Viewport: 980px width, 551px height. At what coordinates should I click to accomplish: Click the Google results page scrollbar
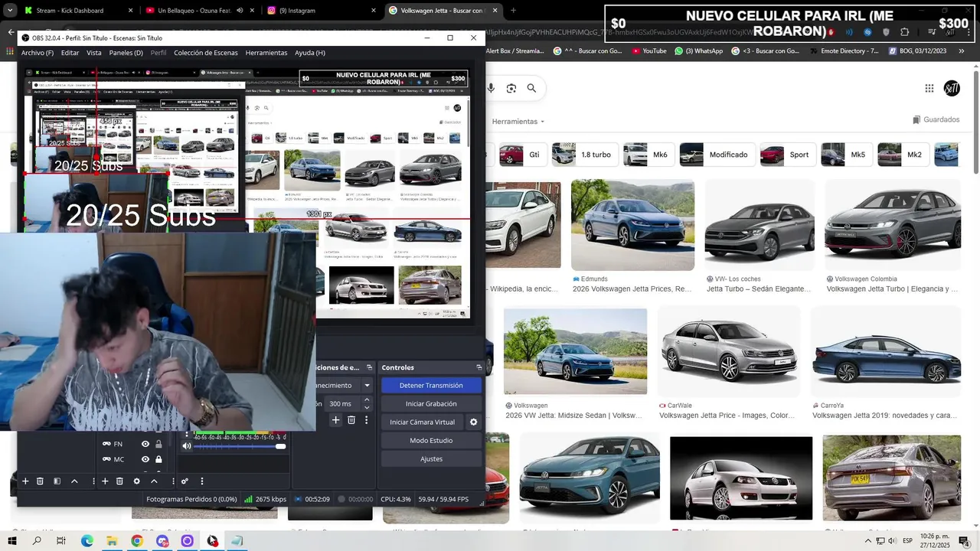pyautogui.click(x=975, y=122)
